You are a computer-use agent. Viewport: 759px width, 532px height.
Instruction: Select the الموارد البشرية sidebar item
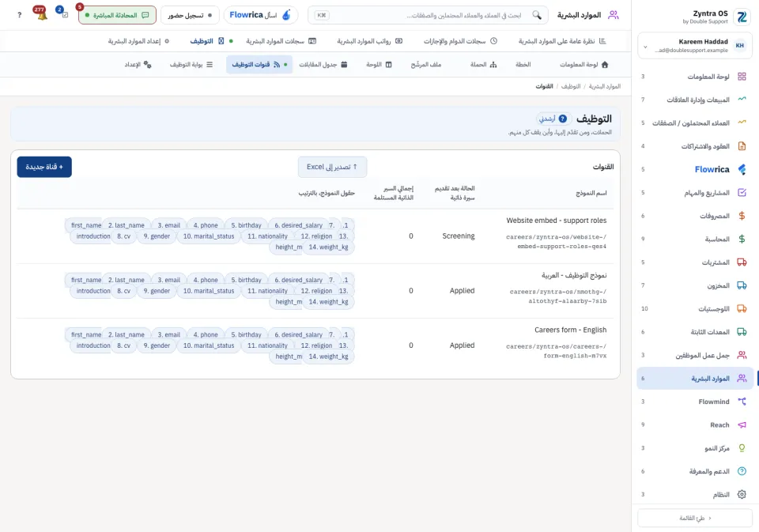tap(695, 378)
